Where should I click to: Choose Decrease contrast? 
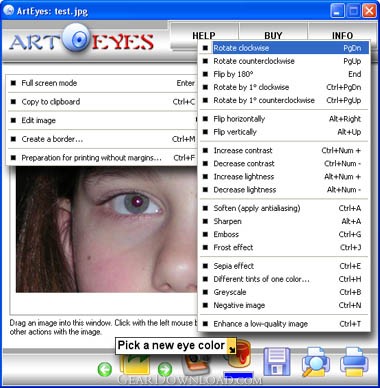pos(284,163)
